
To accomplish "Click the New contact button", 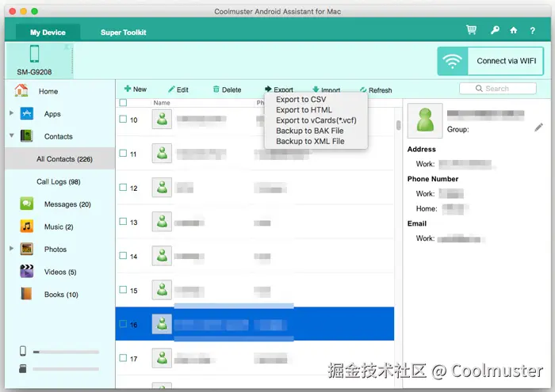I will (x=136, y=89).
